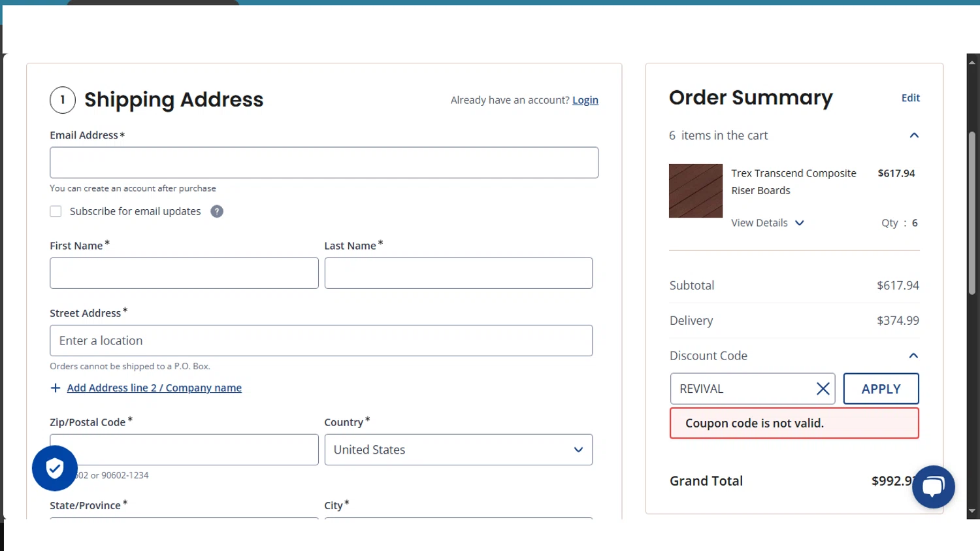Open the live chat bubble icon

(x=933, y=486)
